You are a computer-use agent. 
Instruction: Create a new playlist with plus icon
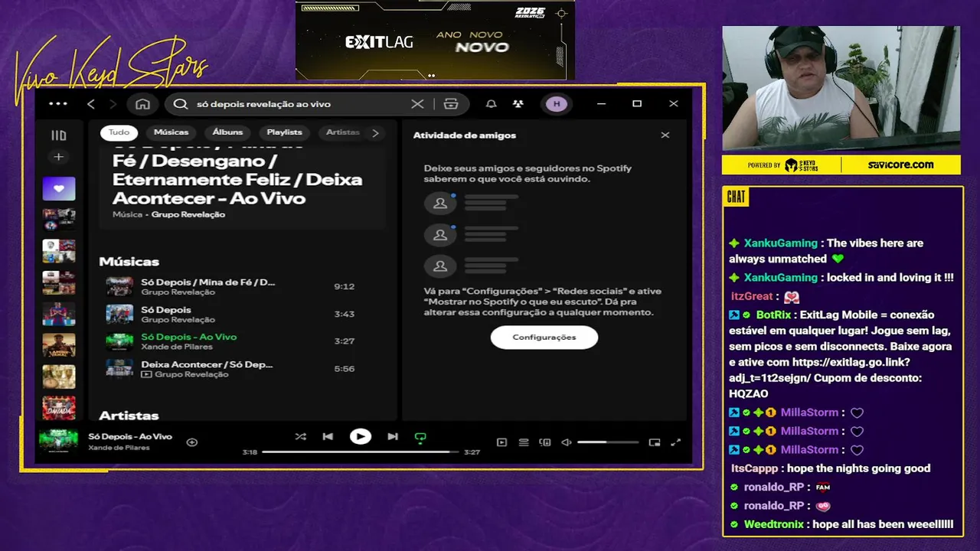pyautogui.click(x=58, y=157)
